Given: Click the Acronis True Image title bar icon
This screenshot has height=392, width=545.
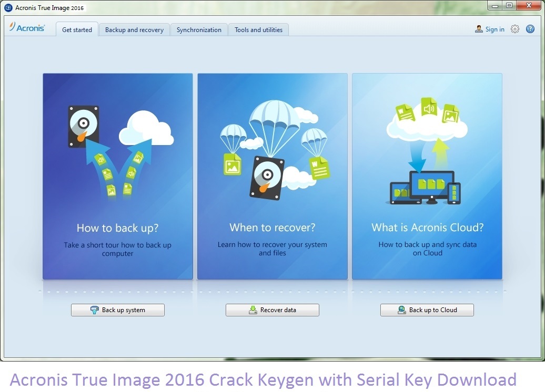Looking at the screenshot, I should coord(8,8).
